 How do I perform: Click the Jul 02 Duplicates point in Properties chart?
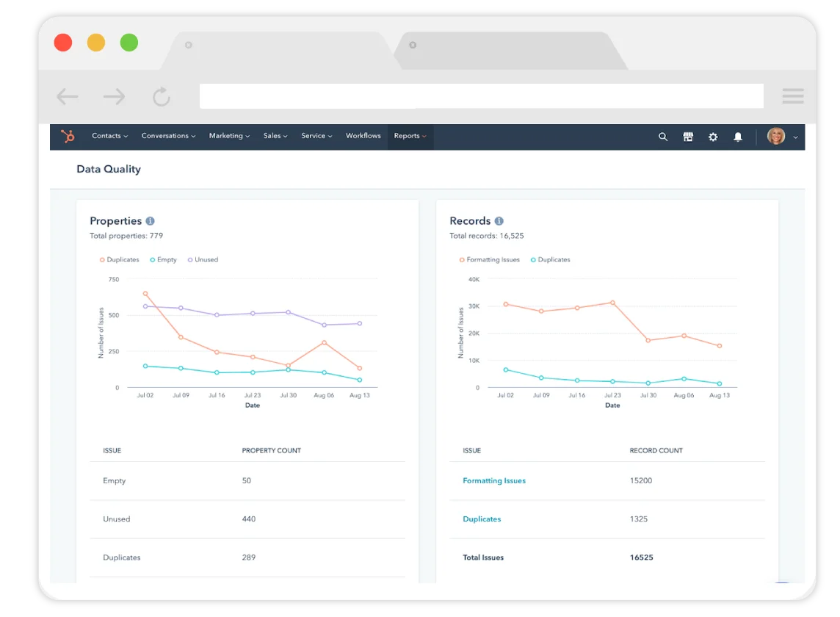pos(145,294)
